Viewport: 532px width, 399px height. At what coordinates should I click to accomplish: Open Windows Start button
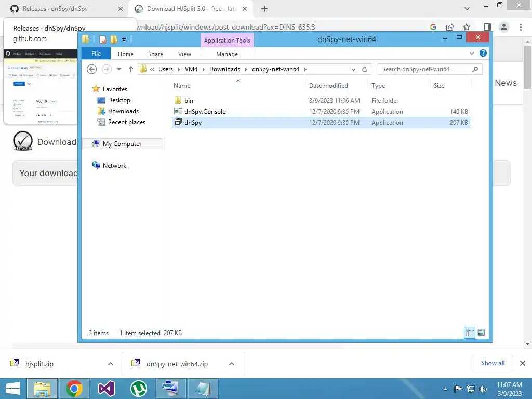point(13,389)
